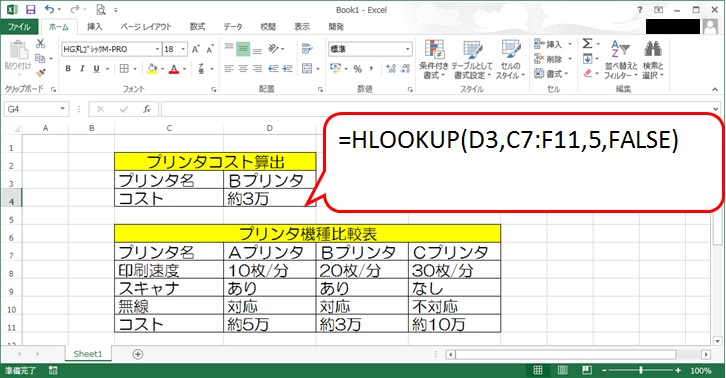Screen dimensions: 726x378
Task: Open the font name combo box
Action: click(x=111, y=49)
